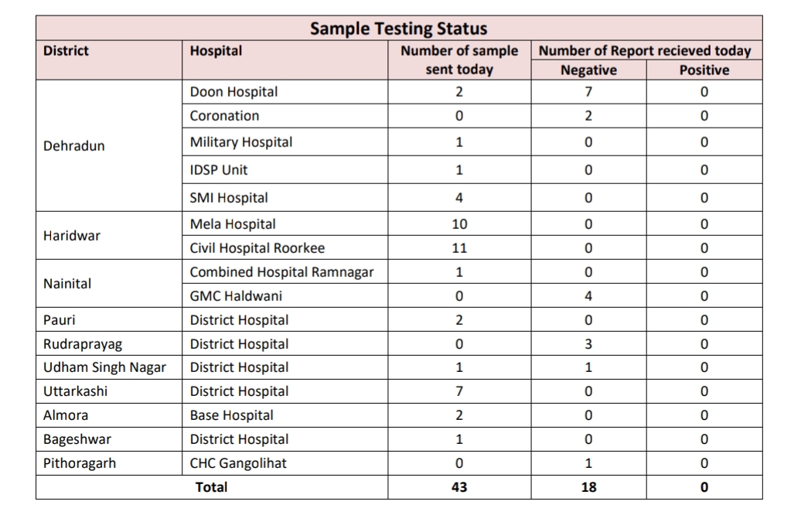
Task: Select the Dehradun district cell
Action: [x=74, y=146]
